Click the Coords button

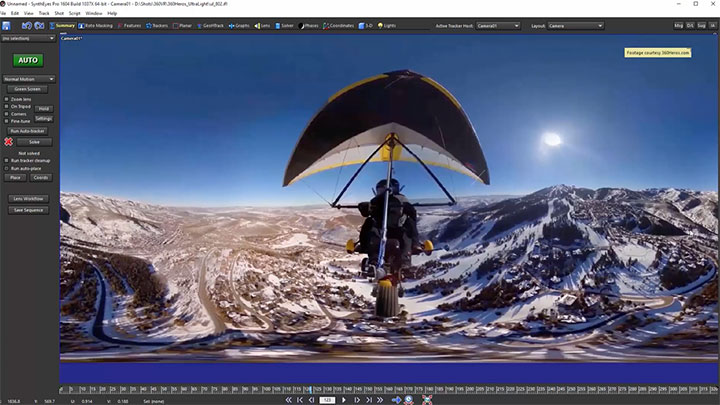41,178
